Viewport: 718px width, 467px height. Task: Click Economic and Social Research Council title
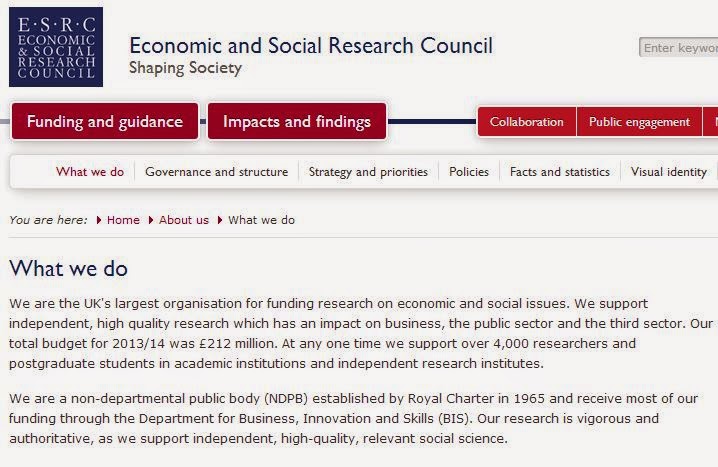click(x=310, y=45)
